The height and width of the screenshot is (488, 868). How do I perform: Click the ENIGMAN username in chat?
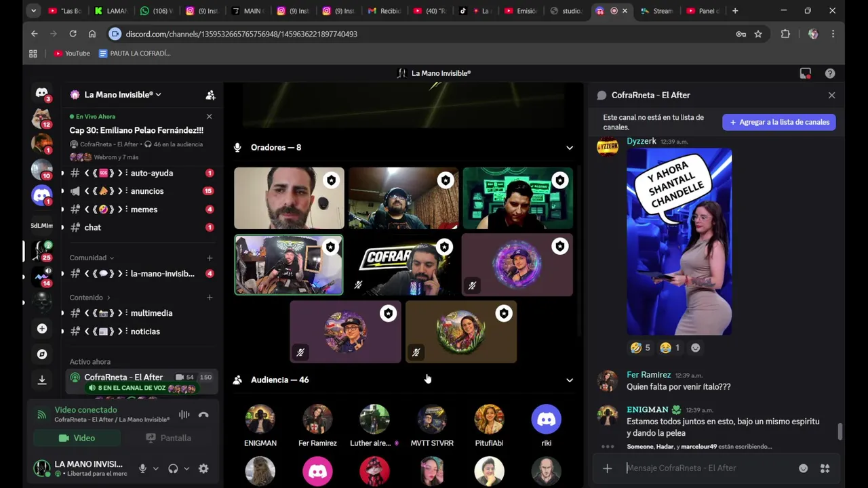tap(648, 410)
